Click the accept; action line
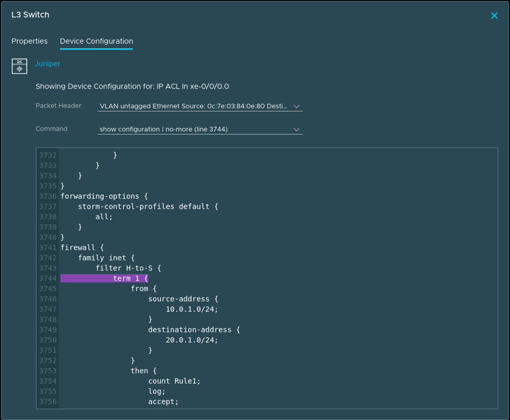Screen dimensions: 510x420 163,402
